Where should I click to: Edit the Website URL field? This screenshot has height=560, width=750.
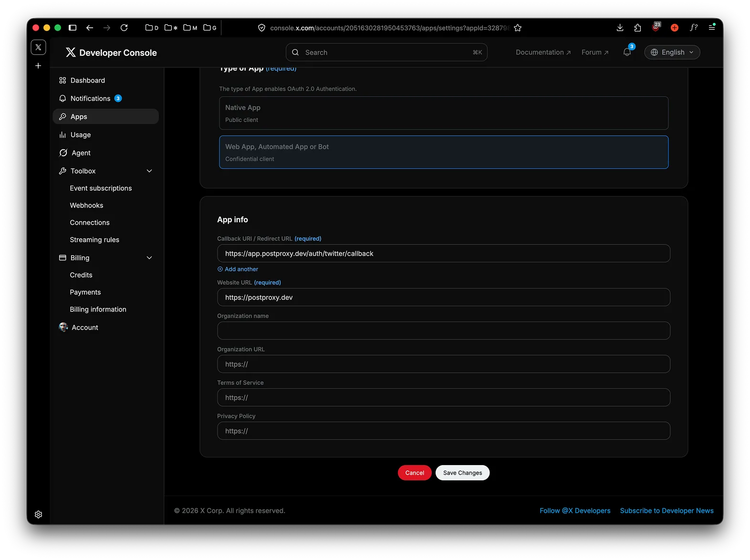pyautogui.click(x=444, y=297)
